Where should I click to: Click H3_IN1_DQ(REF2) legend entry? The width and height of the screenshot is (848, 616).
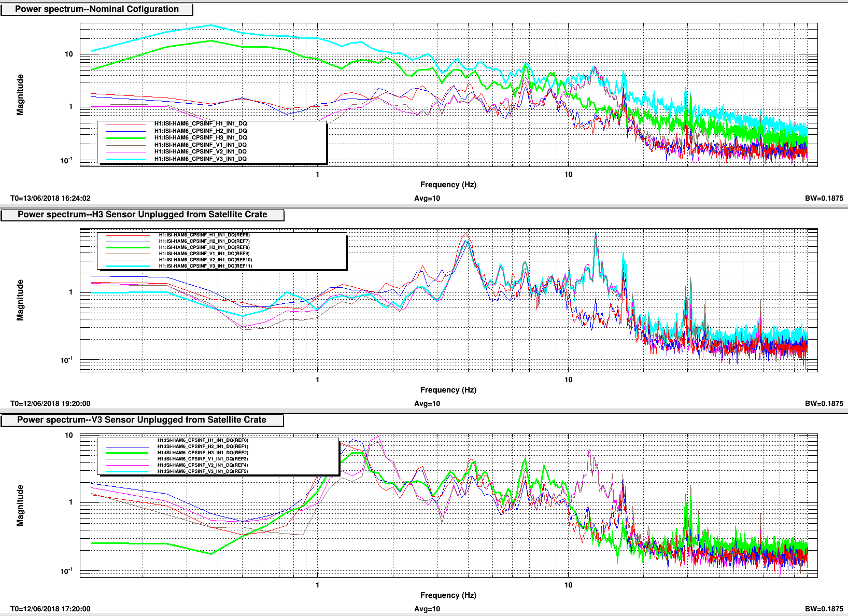click(203, 453)
